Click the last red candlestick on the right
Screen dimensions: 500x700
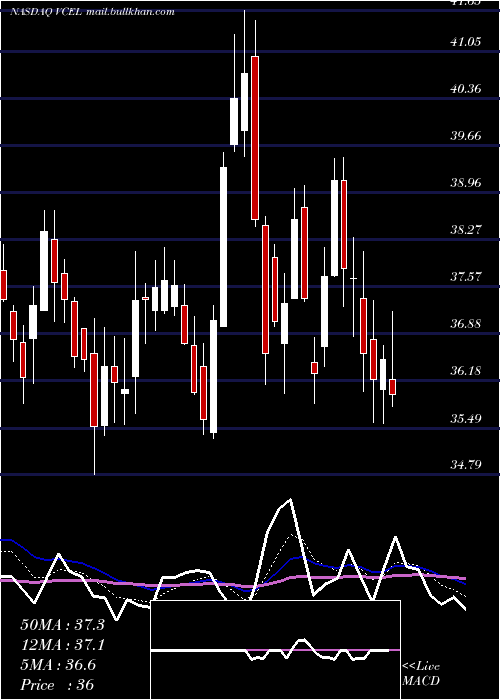392,387
